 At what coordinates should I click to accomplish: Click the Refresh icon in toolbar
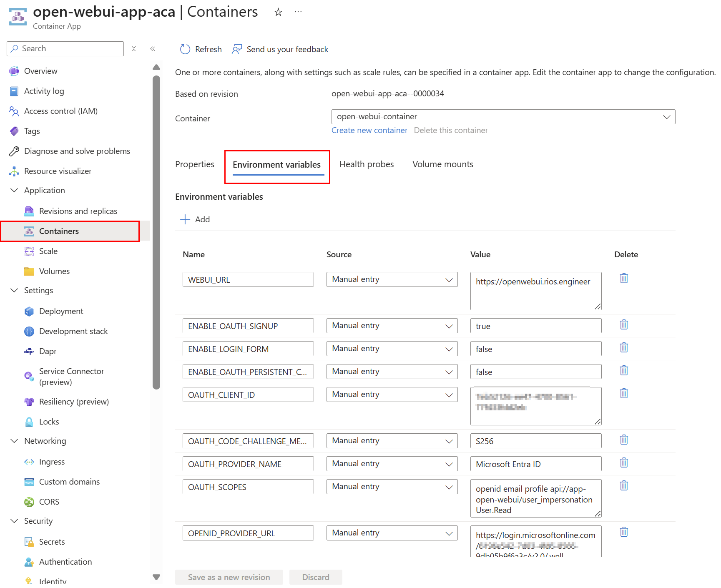[x=185, y=49]
